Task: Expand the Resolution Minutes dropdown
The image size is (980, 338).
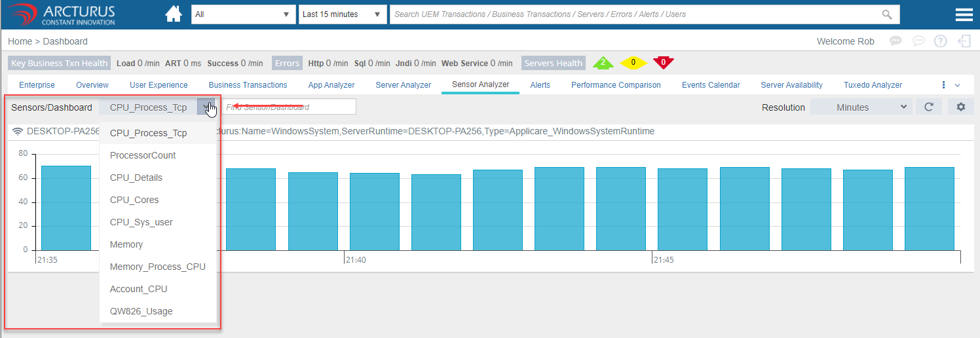Action: tap(860, 107)
